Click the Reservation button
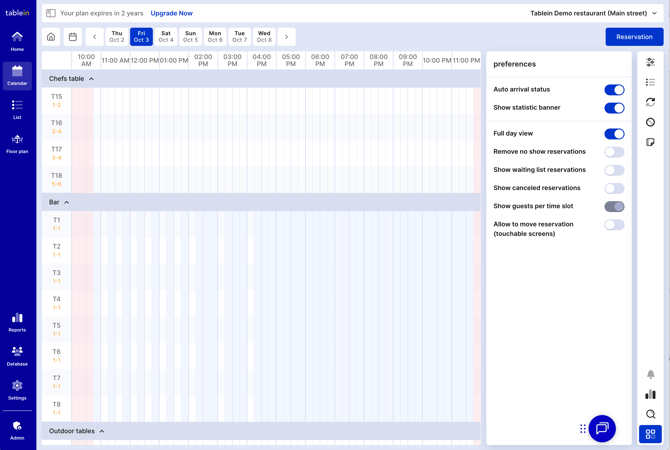Screen dimensions: 670x450 pyautogui.click(x=634, y=37)
